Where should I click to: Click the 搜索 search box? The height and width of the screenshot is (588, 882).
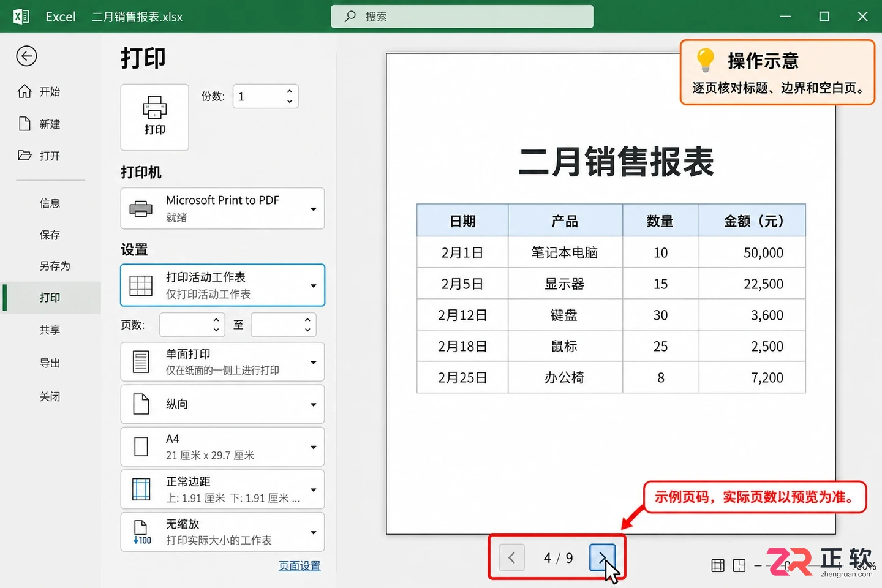(x=462, y=17)
